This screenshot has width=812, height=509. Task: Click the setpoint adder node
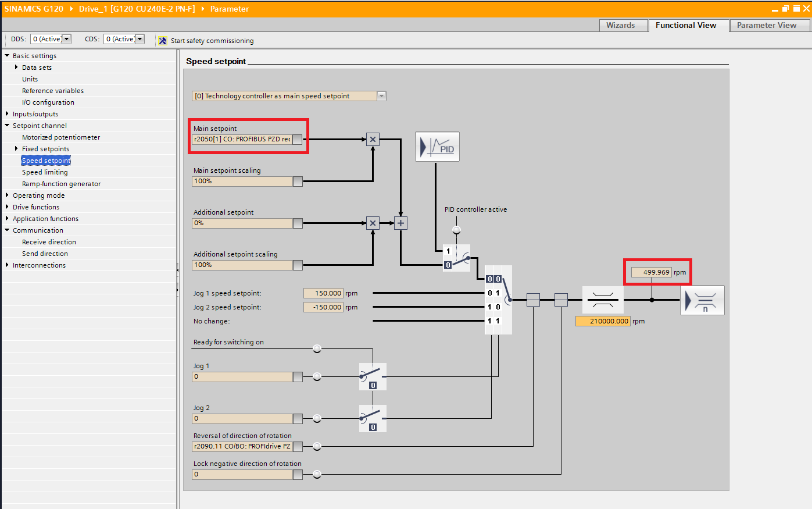(x=400, y=223)
